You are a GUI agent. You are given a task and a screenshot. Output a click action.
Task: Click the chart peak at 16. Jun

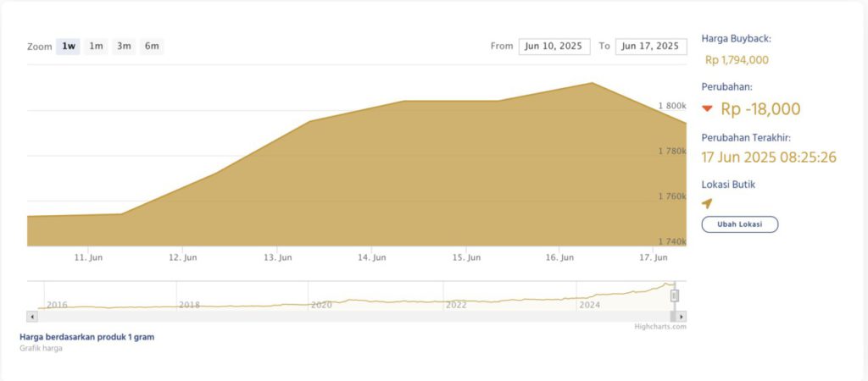point(592,83)
